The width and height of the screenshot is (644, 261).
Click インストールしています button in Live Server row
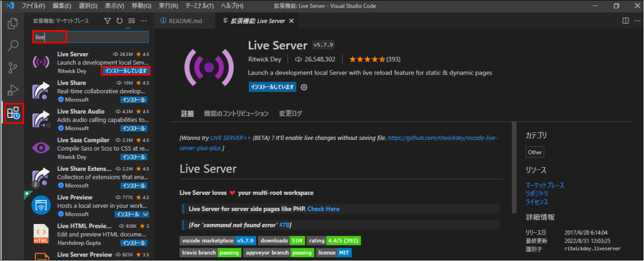coord(125,71)
